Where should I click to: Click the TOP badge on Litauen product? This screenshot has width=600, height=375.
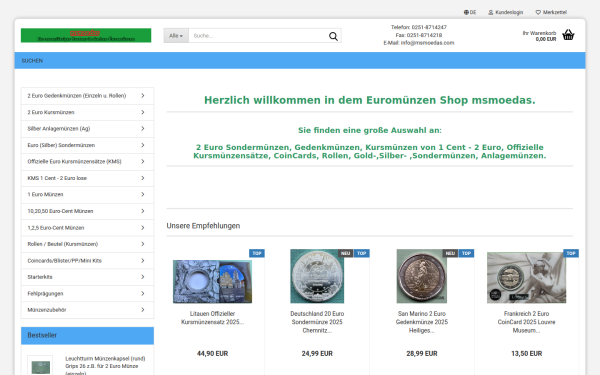pyautogui.click(x=257, y=253)
